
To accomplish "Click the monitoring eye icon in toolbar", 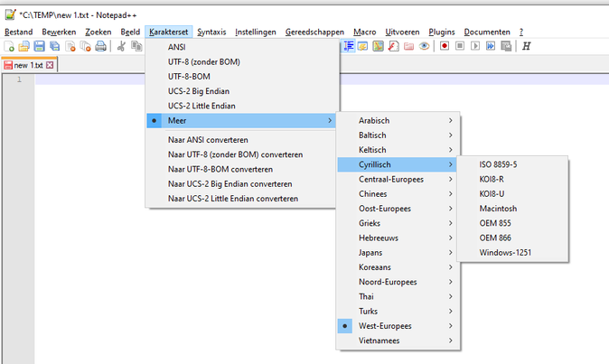I will (x=423, y=47).
